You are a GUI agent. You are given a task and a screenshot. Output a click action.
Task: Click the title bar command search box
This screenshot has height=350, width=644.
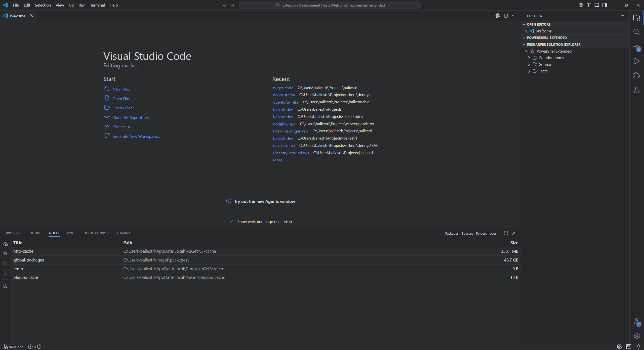tap(330, 5)
